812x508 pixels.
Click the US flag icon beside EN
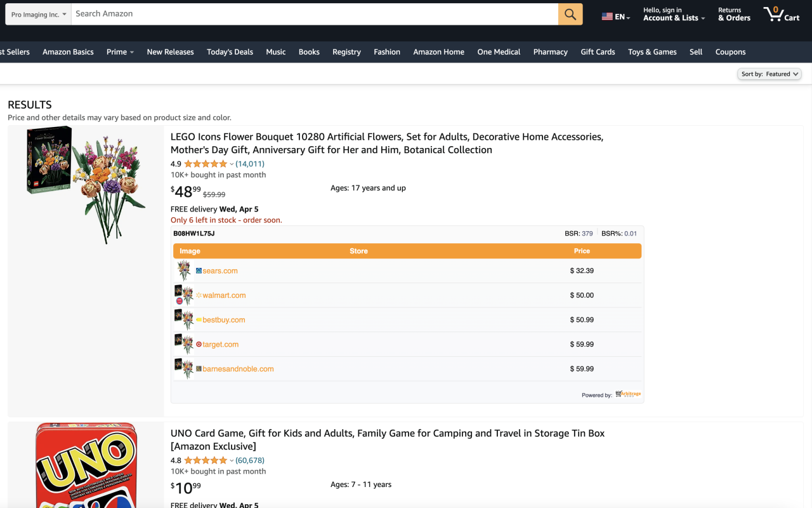tap(606, 17)
